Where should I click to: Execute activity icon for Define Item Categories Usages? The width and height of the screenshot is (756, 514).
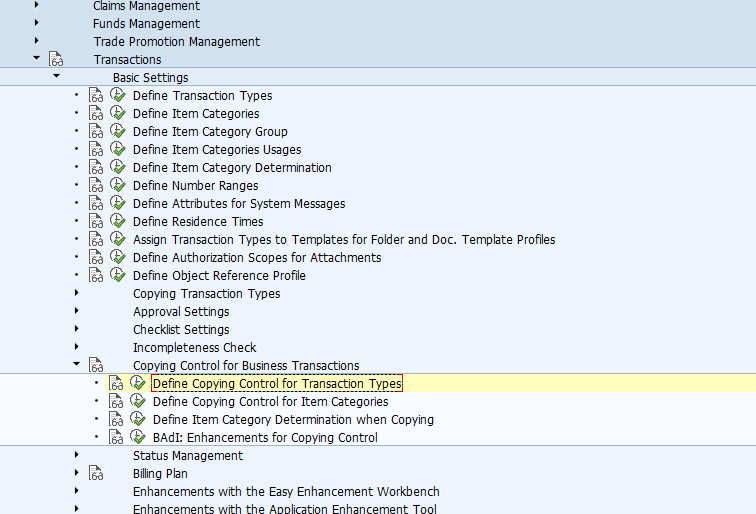click(118, 149)
